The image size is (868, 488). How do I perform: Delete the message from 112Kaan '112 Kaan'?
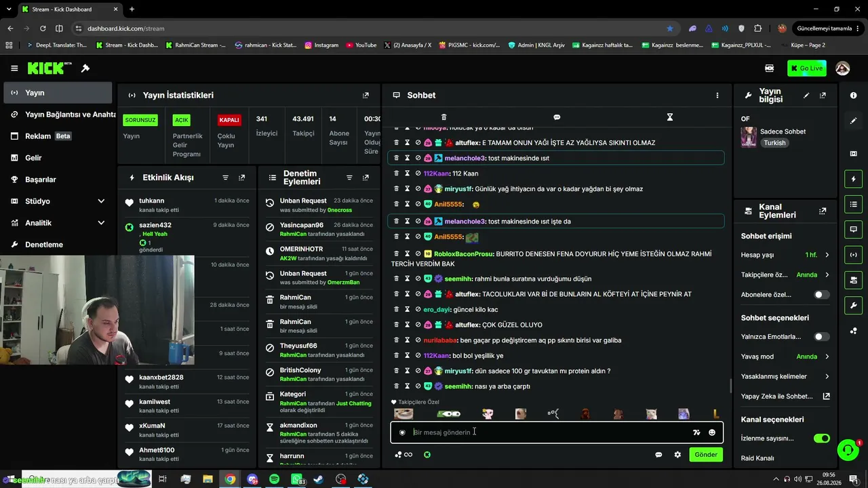pyautogui.click(x=397, y=174)
